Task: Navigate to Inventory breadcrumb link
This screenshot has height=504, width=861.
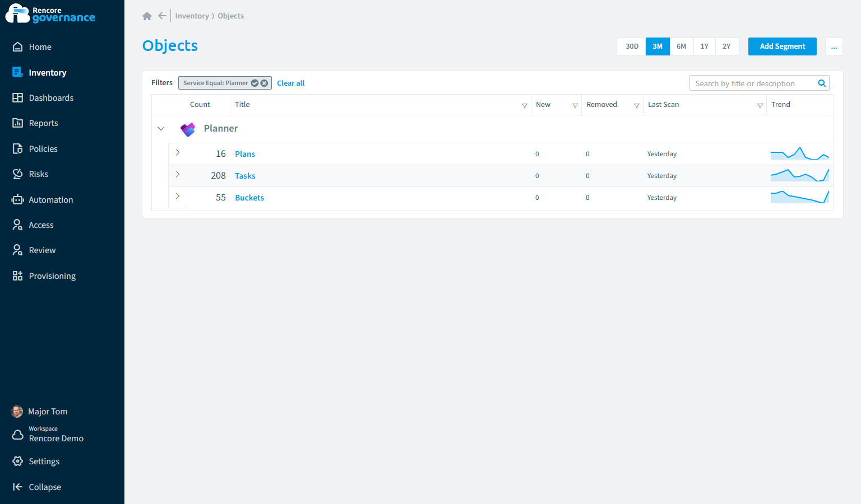Action: click(x=192, y=16)
